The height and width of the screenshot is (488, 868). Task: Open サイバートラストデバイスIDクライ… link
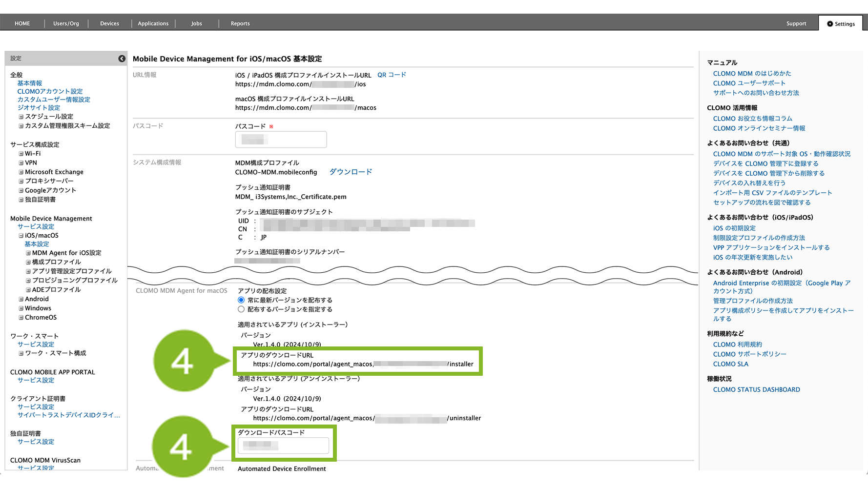(x=69, y=415)
